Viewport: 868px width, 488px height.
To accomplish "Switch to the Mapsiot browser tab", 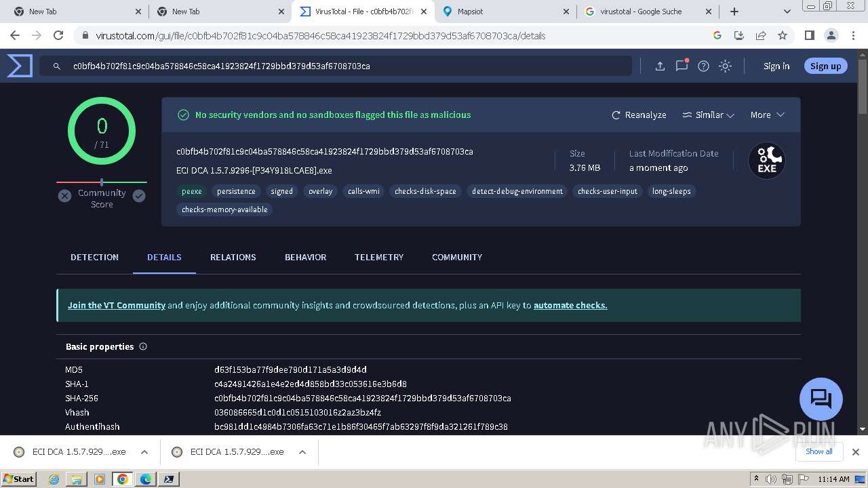I will point(505,12).
